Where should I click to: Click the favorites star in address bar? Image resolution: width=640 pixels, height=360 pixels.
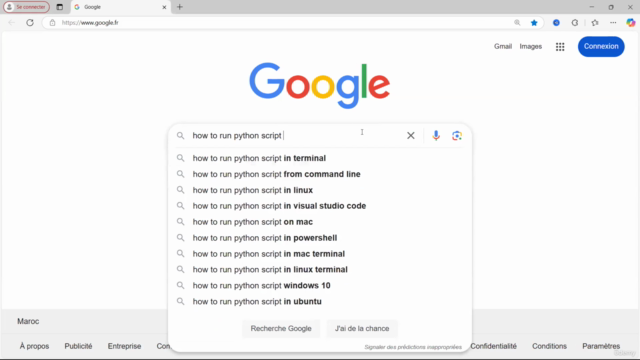click(534, 23)
